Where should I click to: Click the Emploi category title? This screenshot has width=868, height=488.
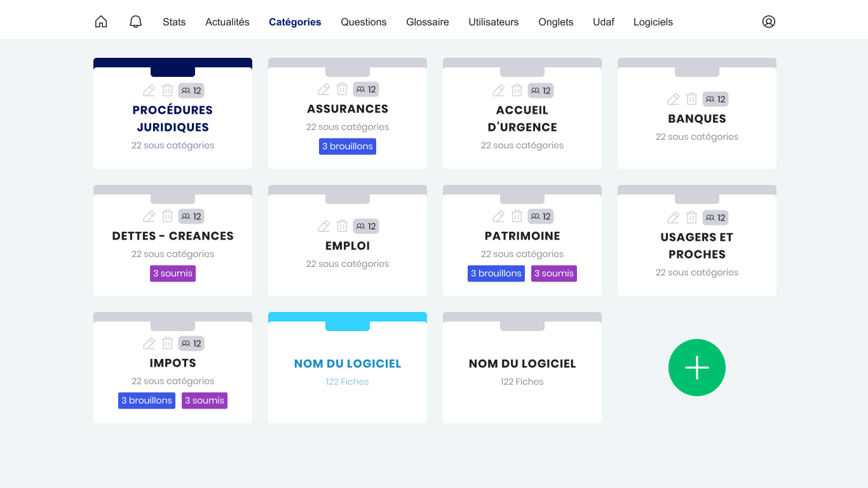(x=348, y=246)
